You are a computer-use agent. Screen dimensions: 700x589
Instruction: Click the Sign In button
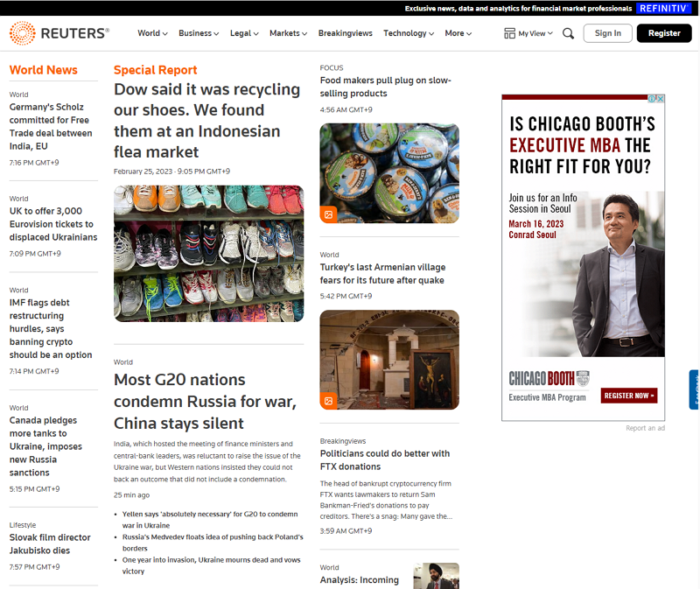click(x=607, y=33)
